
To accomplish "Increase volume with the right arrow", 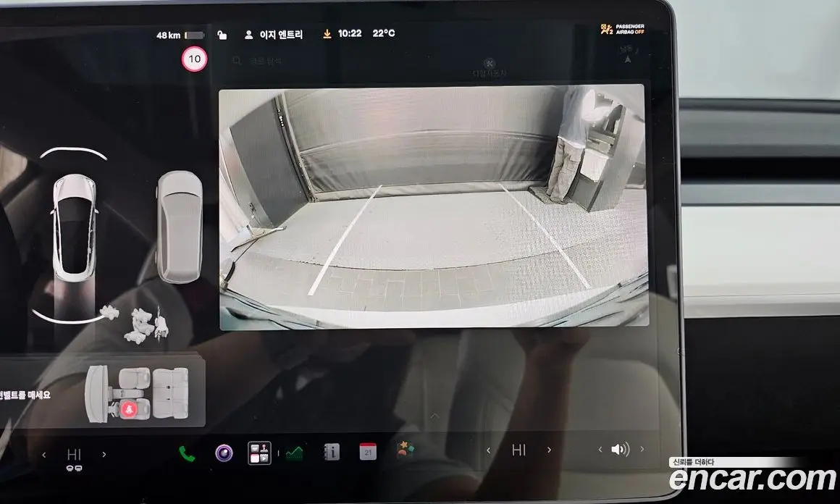I will pyautogui.click(x=642, y=449).
